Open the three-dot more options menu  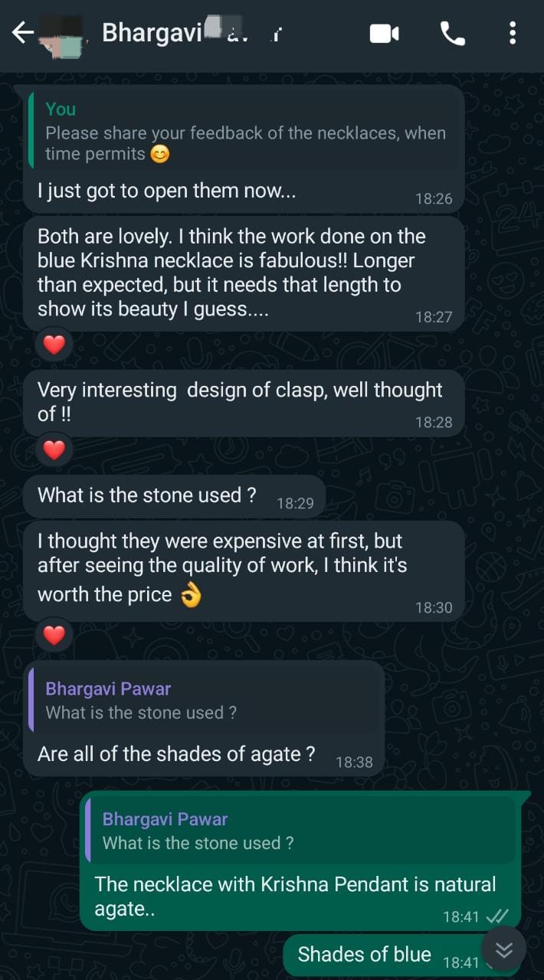coord(513,33)
